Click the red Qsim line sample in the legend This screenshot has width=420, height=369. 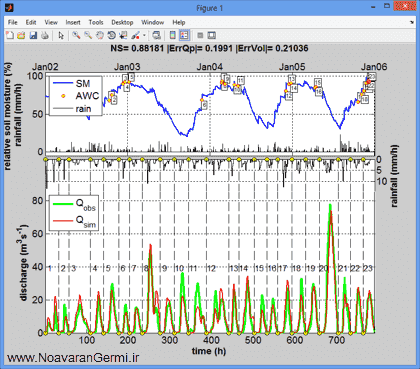[x=63, y=220]
